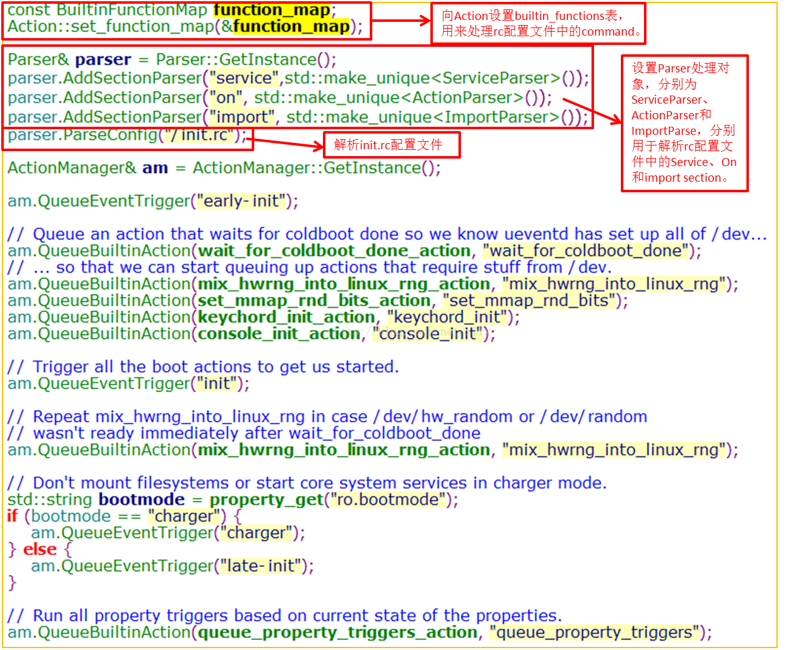Image resolution: width=812 pixels, height=650 pixels.
Task: Click the QueueEventTrigger("charger") line
Action: [x=168, y=533]
